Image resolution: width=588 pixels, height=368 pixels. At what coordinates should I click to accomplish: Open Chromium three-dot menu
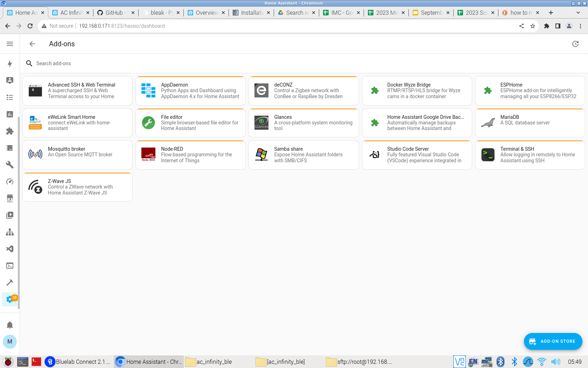click(x=580, y=26)
